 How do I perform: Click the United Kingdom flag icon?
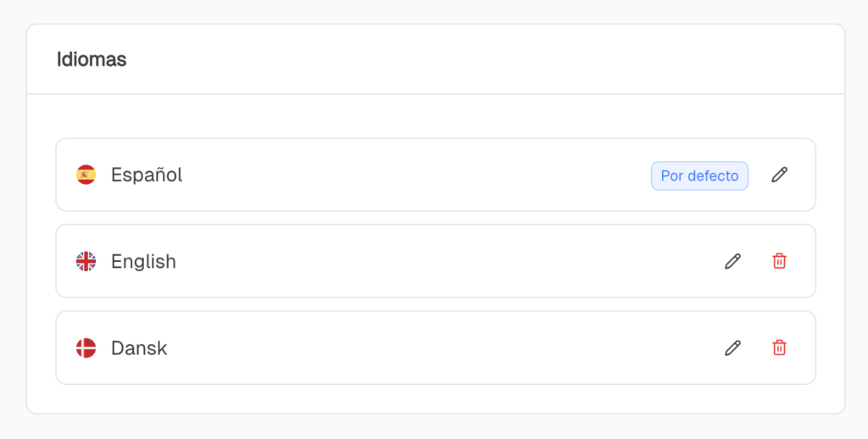point(86,262)
